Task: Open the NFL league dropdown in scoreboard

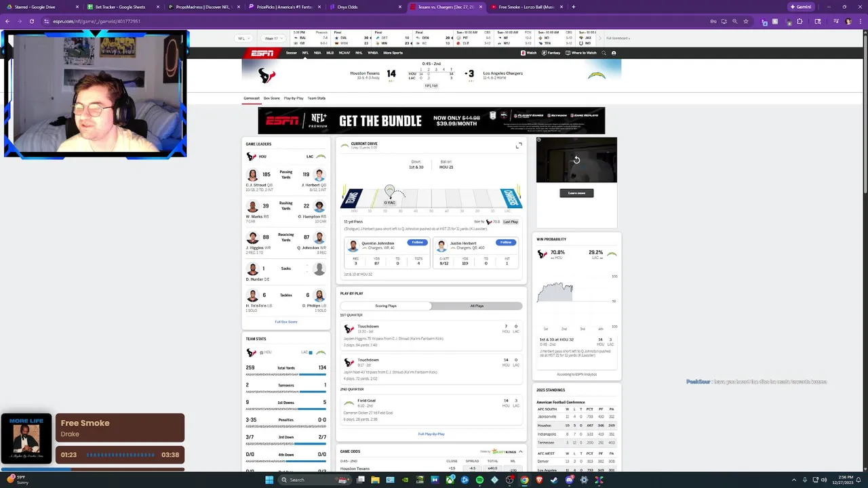Action: click(x=244, y=39)
